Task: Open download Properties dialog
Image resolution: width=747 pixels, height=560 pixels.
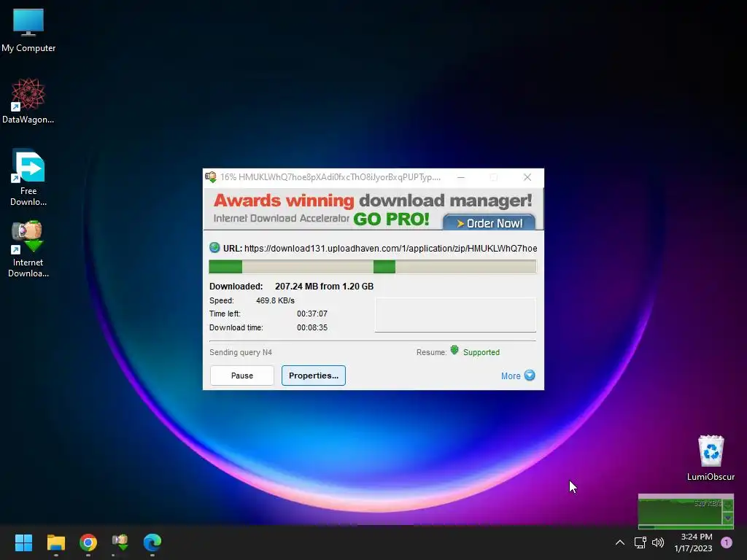Action: tap(314, 376)
